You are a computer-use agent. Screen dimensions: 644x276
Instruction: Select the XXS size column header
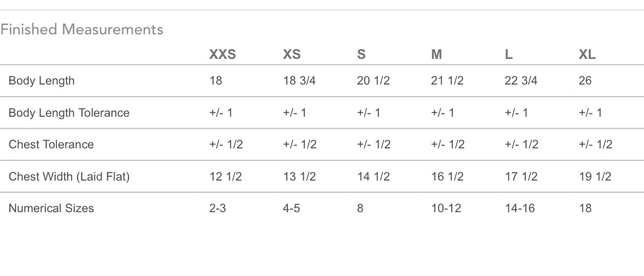coord(222,55)
